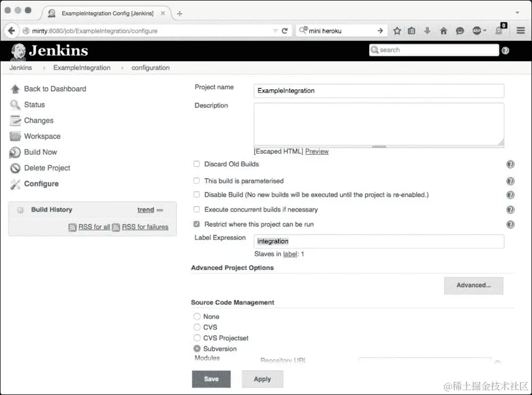Click the Status magnifier icon
The width and height of the screenshot is (532, 395).
(x=15, y=105)
